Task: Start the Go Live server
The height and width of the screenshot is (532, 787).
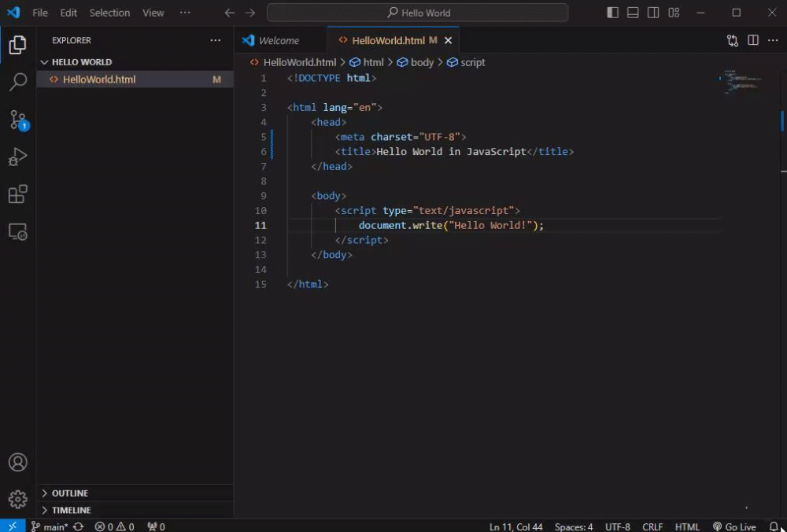Action: click(735, 526)
